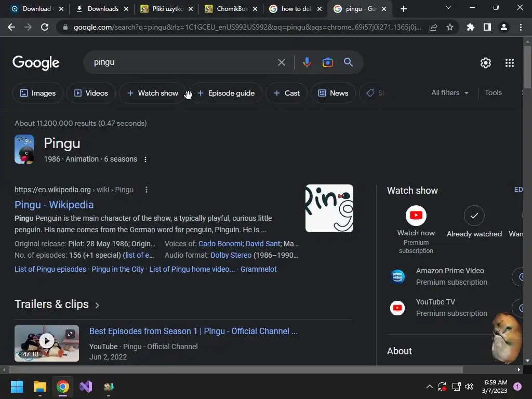Switch to the 'how to deb' tab
The height and width of the screenshot is (399, 532).
(x=296, y=9)
